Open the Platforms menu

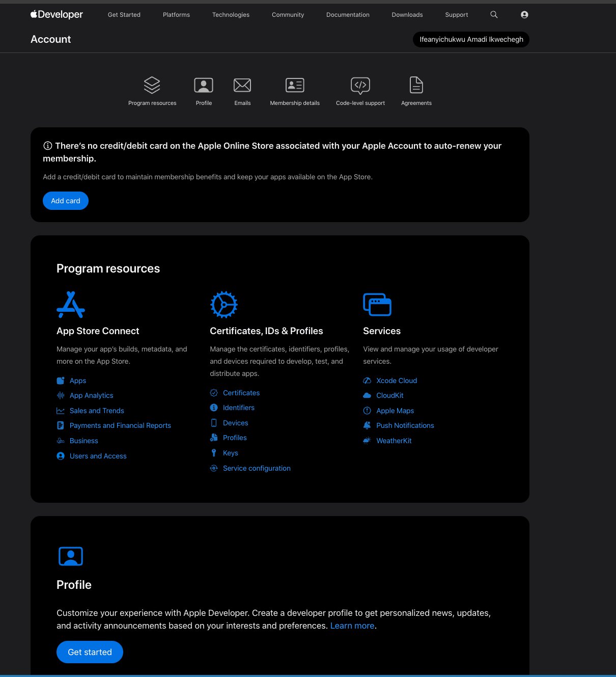[x=176, y=15]
